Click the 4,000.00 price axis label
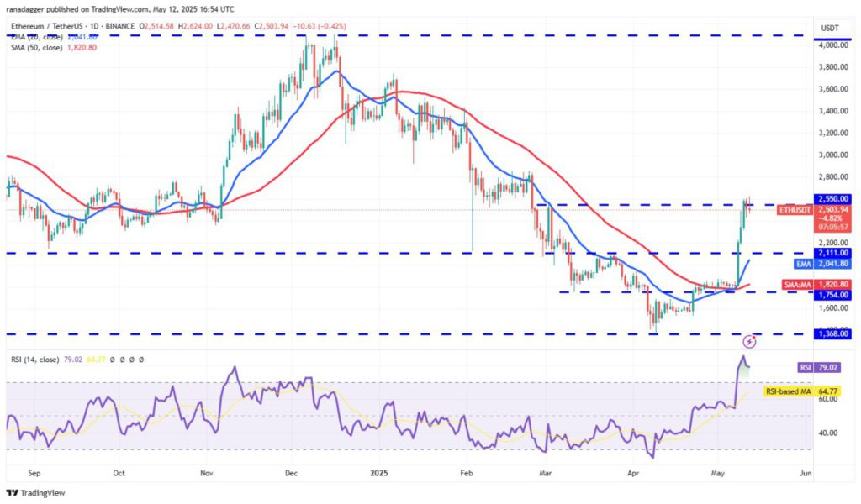The height and width of the screenshot is (504, 861). [x=833, y=45]
